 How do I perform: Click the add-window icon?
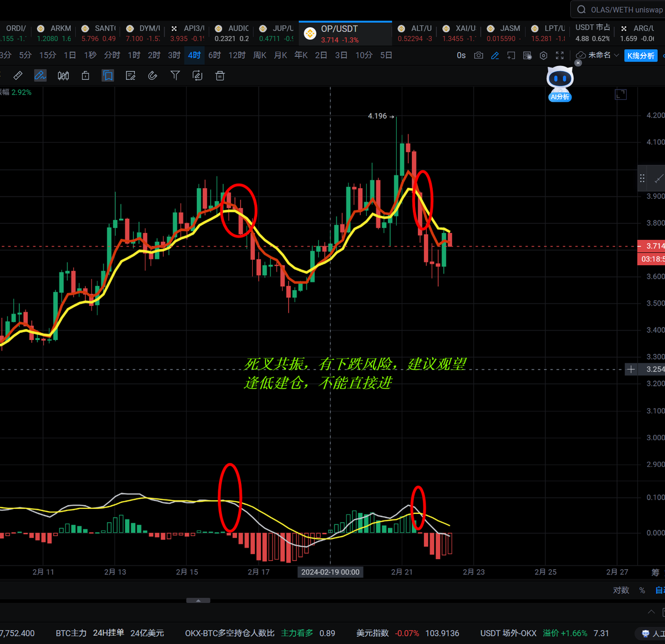pos(511,55)
